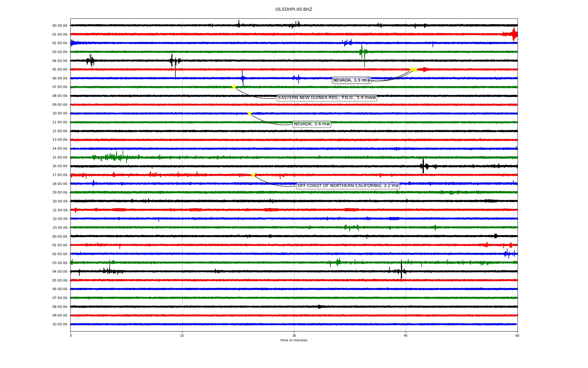Click the large red burst on 01:00:06 trace

(x=514, y=34)
